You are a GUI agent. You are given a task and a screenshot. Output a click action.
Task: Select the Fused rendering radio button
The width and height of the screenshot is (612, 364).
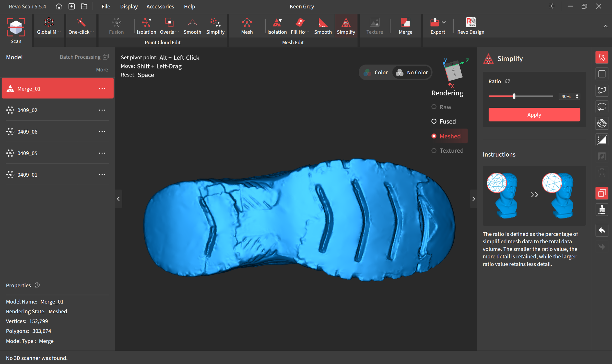[434, 121]
